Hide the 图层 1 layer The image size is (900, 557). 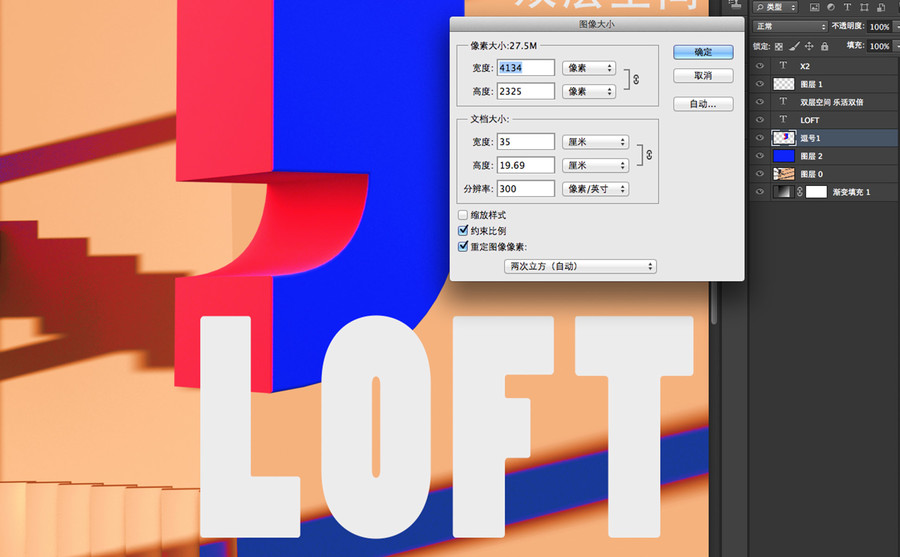760,84
